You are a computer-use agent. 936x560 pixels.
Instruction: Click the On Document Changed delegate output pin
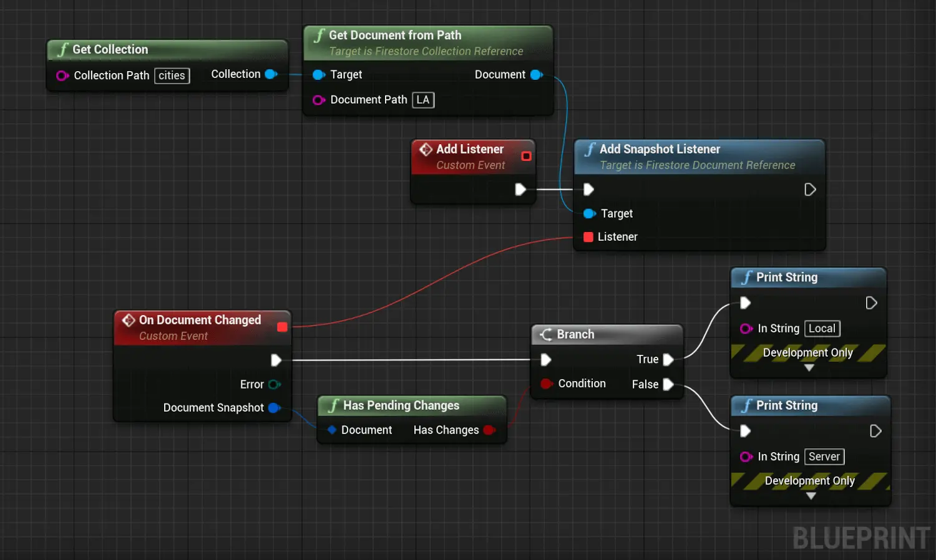(282, 327)
